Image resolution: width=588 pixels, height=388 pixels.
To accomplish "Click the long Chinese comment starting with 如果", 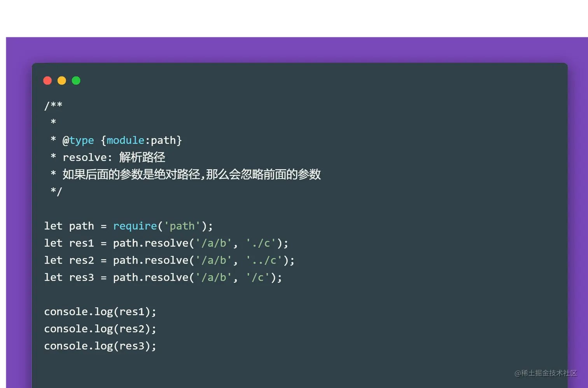I will coord(191,174).
